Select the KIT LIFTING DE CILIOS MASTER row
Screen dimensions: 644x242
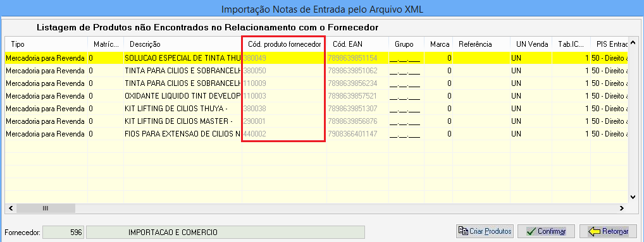317,121
